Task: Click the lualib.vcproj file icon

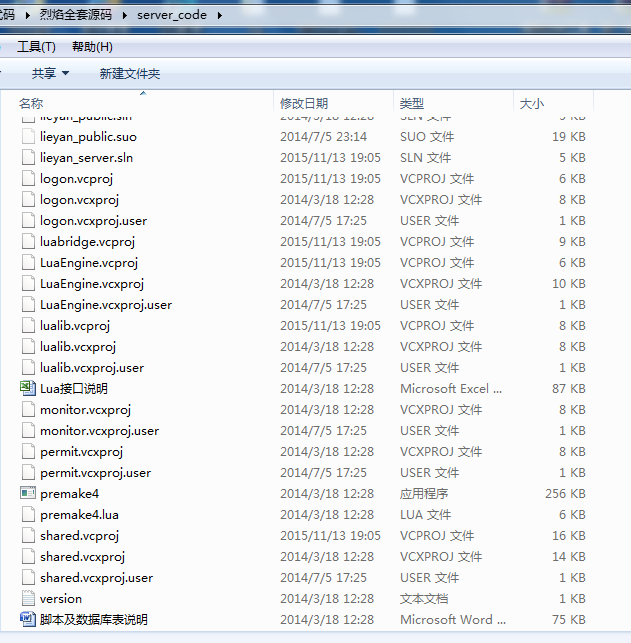Action: click(x=28, y=326)
